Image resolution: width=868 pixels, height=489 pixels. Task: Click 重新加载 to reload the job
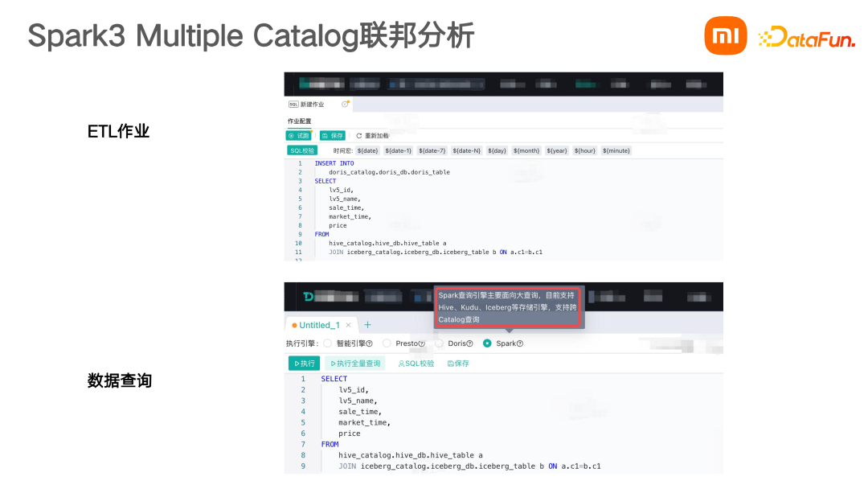pyautogui.click(x=372, y=136)
